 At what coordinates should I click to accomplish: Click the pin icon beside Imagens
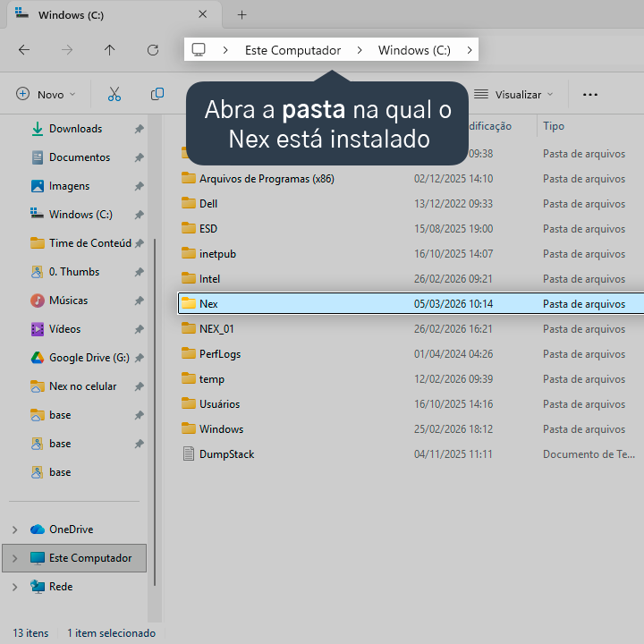[140, 186]
